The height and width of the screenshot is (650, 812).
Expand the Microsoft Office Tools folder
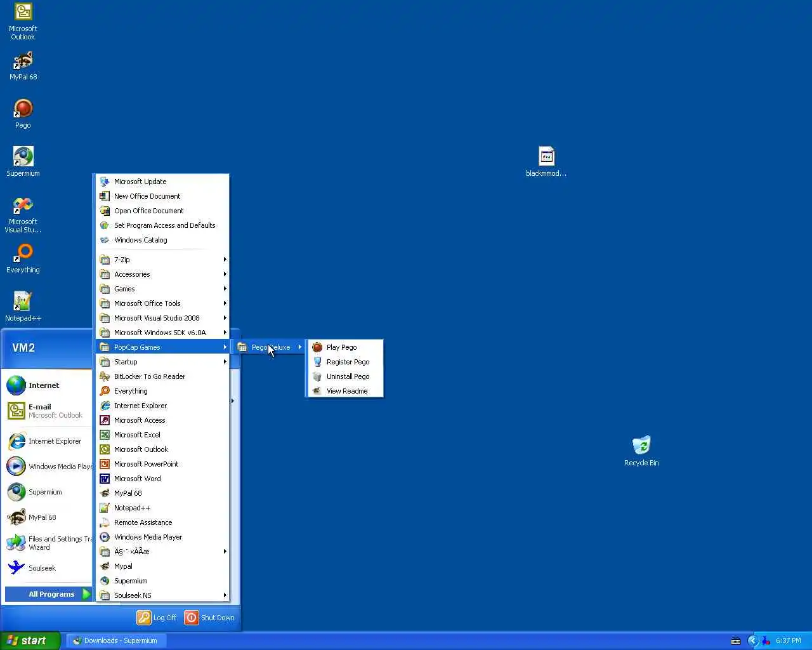(x=162, y=303)
